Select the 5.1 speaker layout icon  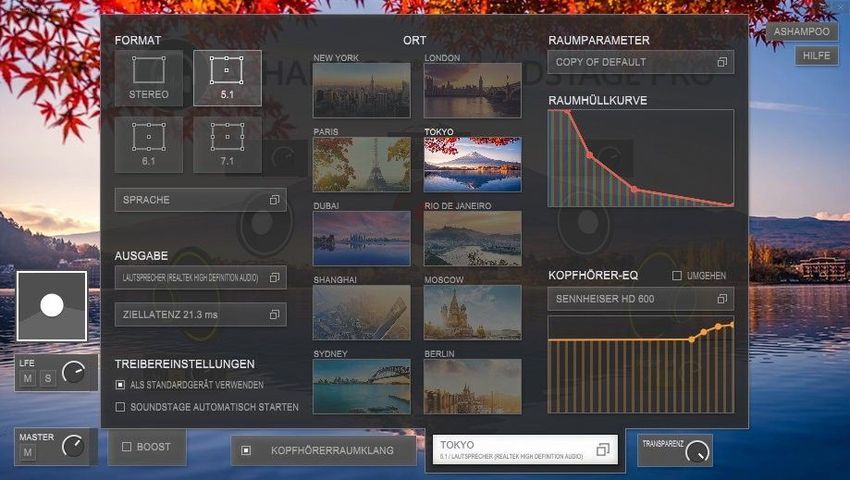coord(227,78)
